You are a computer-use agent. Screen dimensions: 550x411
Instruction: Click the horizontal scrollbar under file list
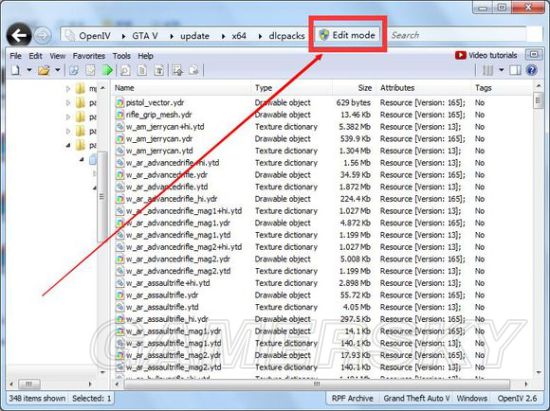(317, 384)
